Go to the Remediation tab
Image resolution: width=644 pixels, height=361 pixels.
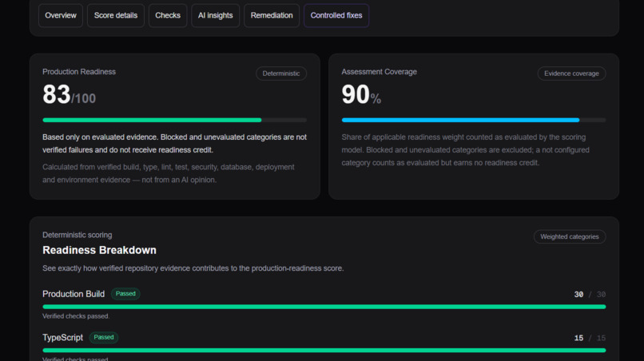tap(272, 16)
